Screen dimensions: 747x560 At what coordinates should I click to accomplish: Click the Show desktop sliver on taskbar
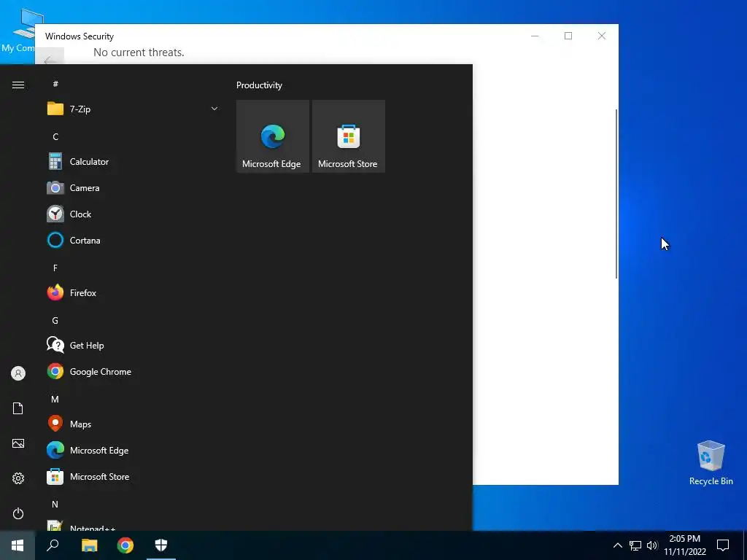[745, 545]
